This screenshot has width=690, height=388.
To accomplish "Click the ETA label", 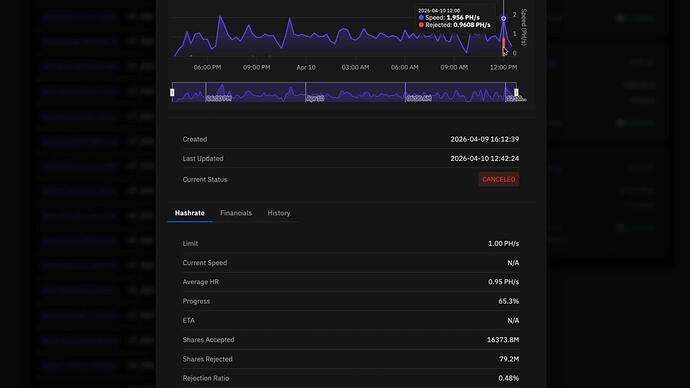I will coord(188,320).
